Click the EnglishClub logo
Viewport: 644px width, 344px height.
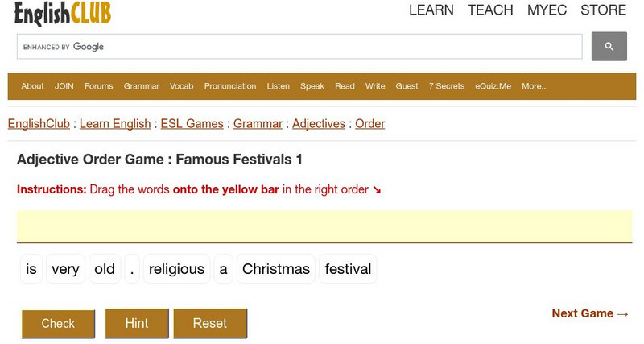click(63, 13)
